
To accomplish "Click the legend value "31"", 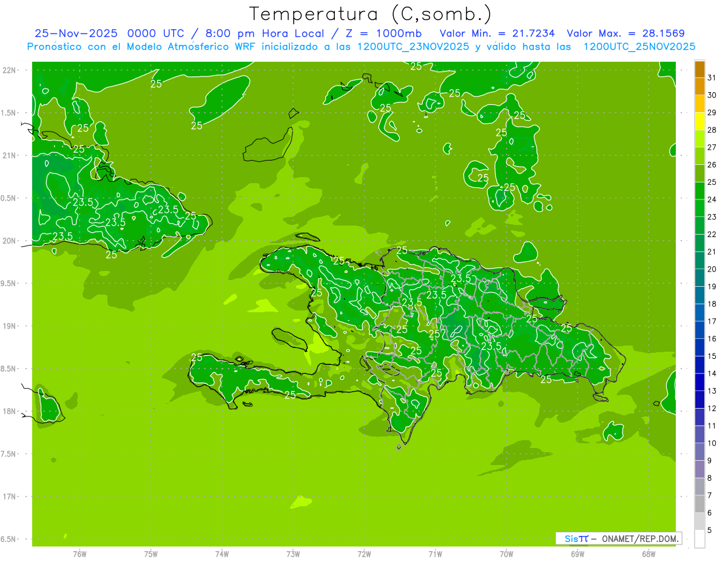I will click(712, 78).
